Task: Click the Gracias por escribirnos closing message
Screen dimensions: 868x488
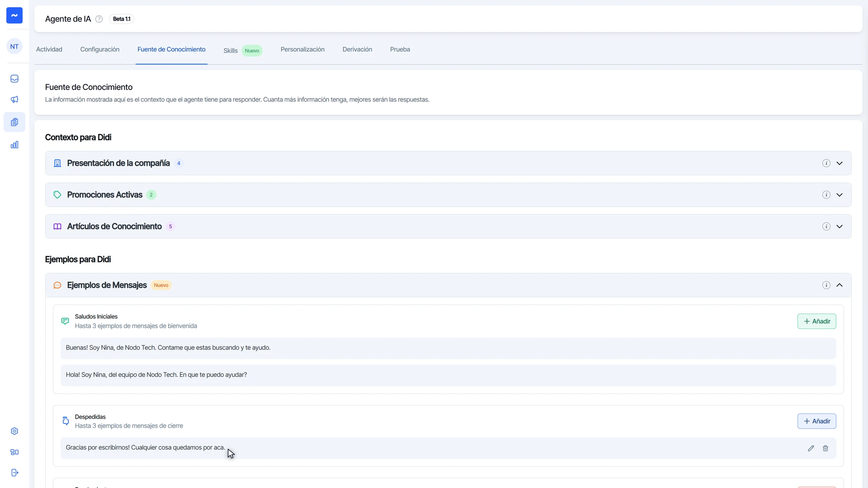Action: [x=448, y=448]
